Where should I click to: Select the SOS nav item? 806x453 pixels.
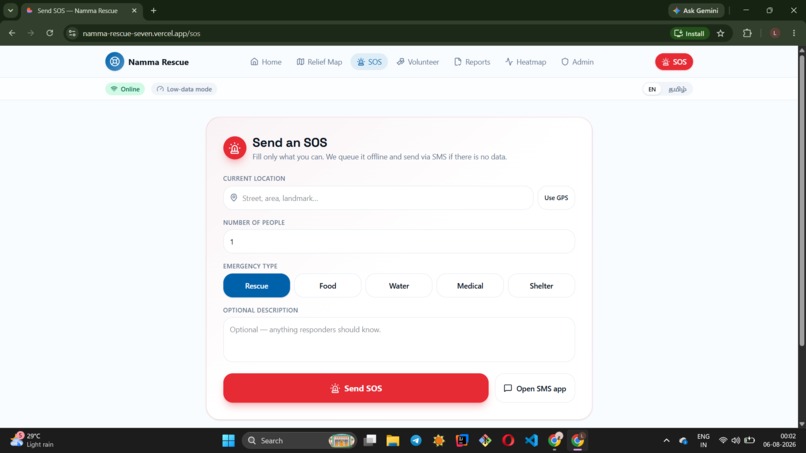tap(369, 62)
